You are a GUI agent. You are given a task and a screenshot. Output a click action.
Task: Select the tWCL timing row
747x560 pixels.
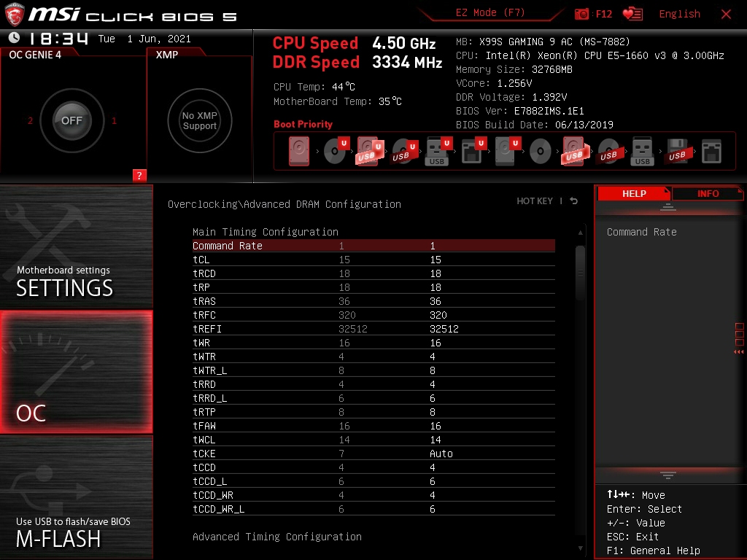pos(373,439)
